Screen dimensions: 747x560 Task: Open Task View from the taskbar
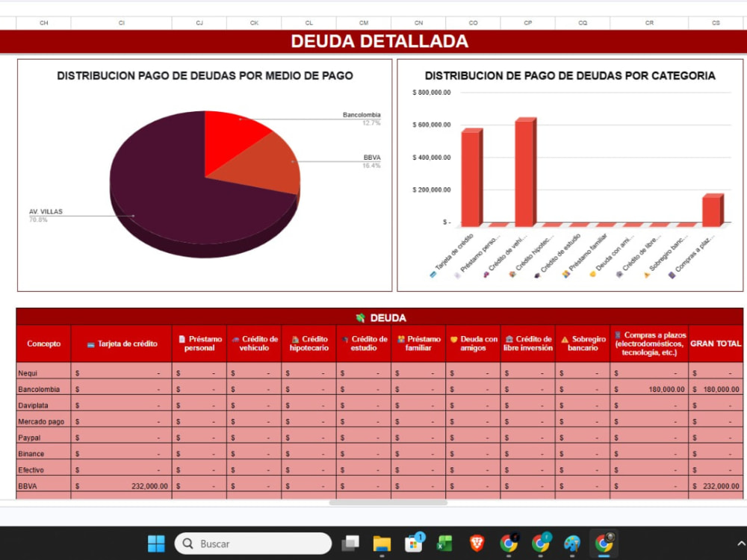[350, 544]
